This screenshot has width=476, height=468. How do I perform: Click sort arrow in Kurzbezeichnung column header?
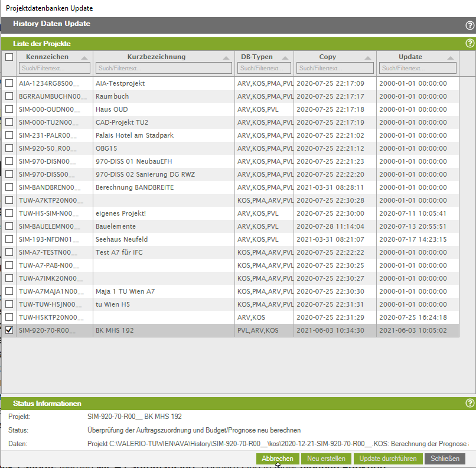pos(227,58)
